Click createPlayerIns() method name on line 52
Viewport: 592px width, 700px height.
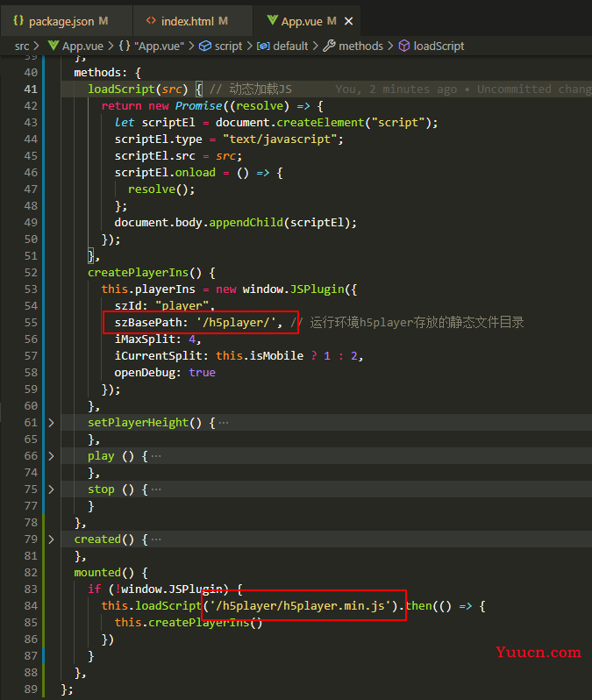tap(145, 272)
